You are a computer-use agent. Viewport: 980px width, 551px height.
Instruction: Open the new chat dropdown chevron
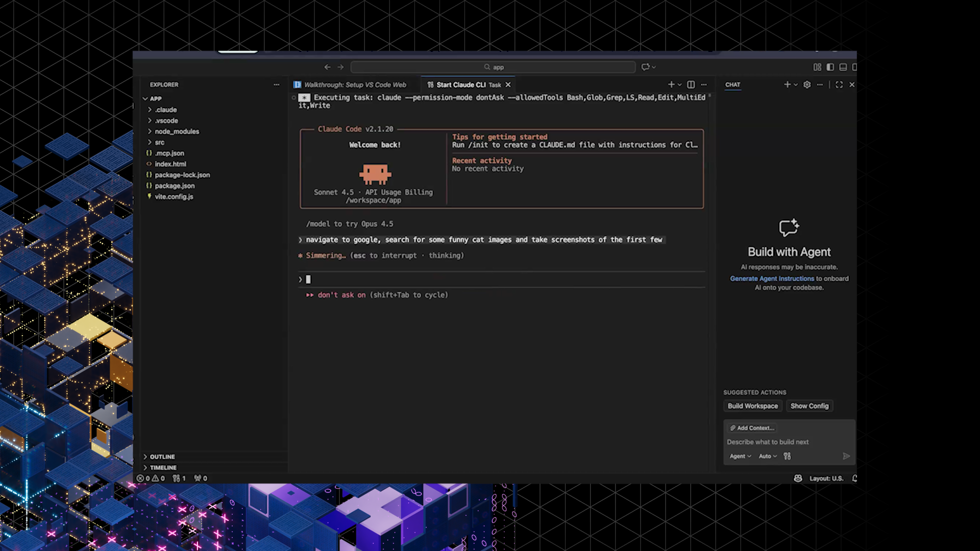[795, 85]
